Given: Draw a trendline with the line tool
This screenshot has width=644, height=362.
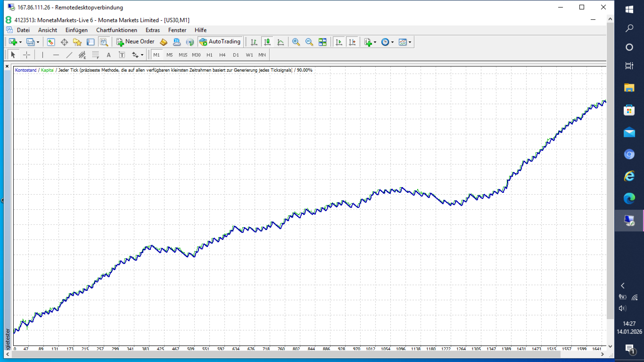Looking at the screenshot, I should [69, 55].
